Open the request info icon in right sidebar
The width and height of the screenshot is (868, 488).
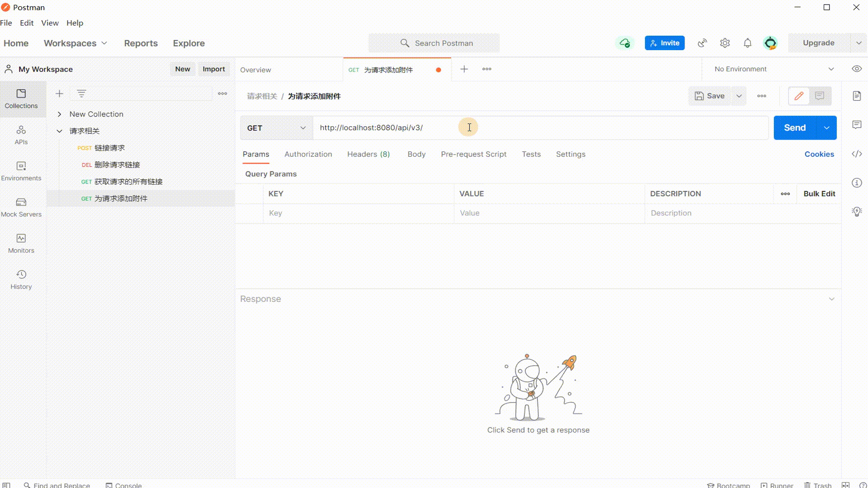pyautogui.click(x=857, y=183)
